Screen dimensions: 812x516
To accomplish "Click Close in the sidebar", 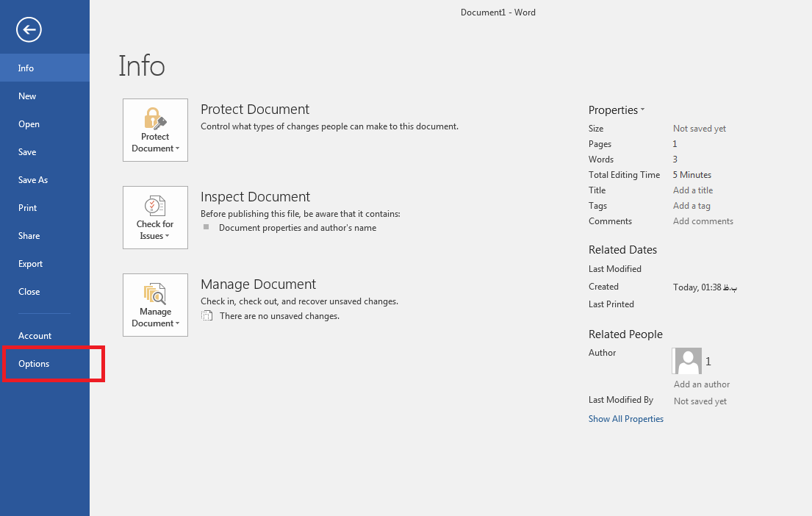I will tap(45, 292).
